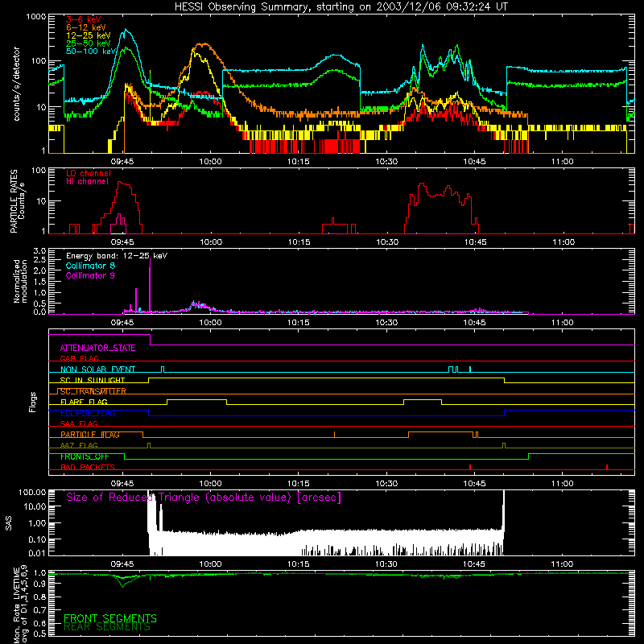This screenshot has height=644, width=644.
Task: Click the 2.5 value on the modulation axis
Action: pos(39,260)
